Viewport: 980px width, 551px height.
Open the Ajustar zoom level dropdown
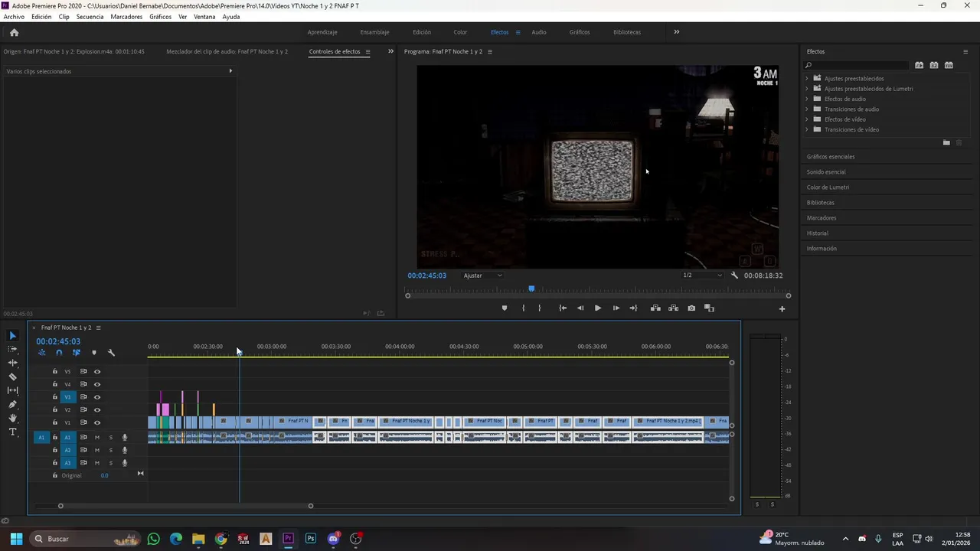[x=482, y=275]
